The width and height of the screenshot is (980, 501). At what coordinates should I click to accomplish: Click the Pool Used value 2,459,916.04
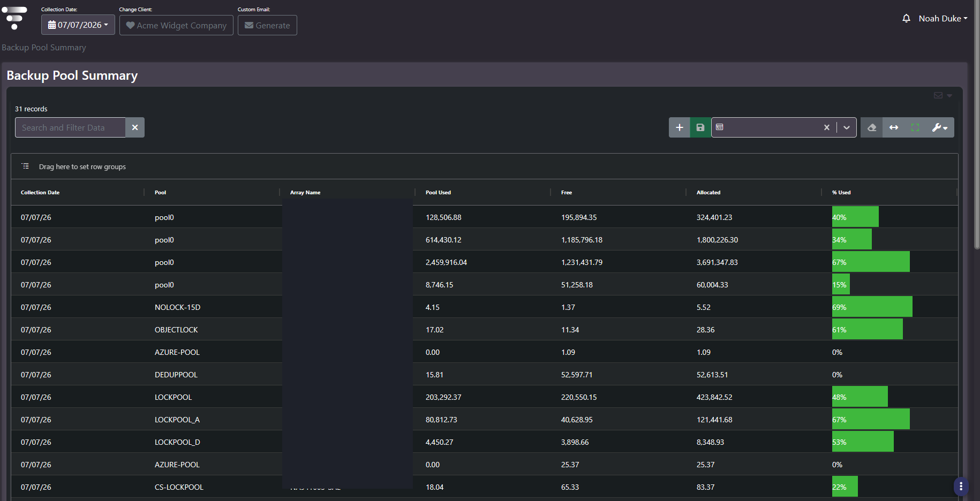tap(446, 262)
